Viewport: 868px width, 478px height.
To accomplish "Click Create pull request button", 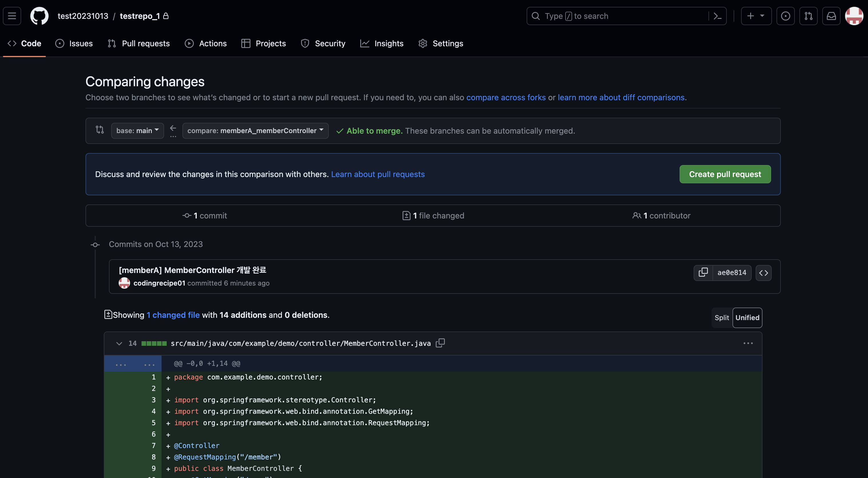I will pyautogui.click(x=725, y=174).
